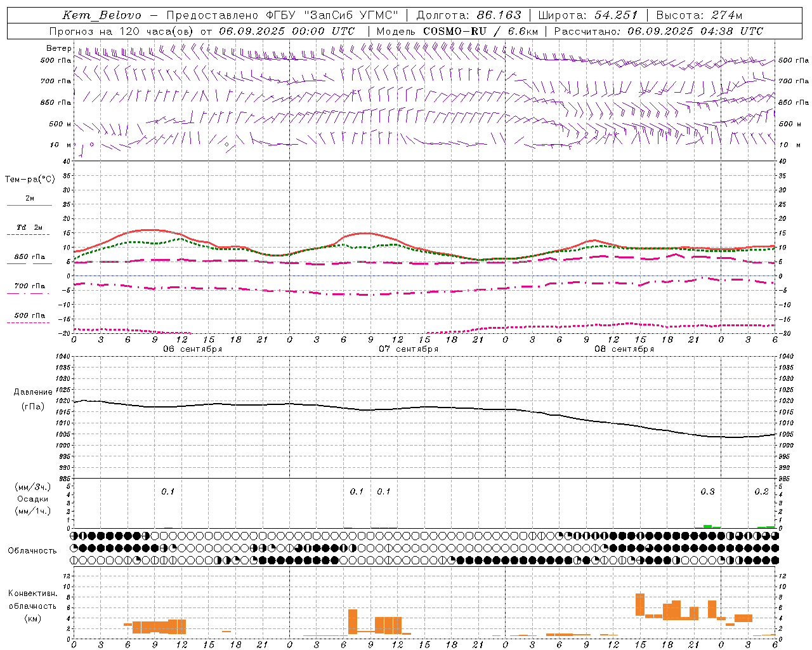Click the 'Давление' pressure axis label

(33, 392)
